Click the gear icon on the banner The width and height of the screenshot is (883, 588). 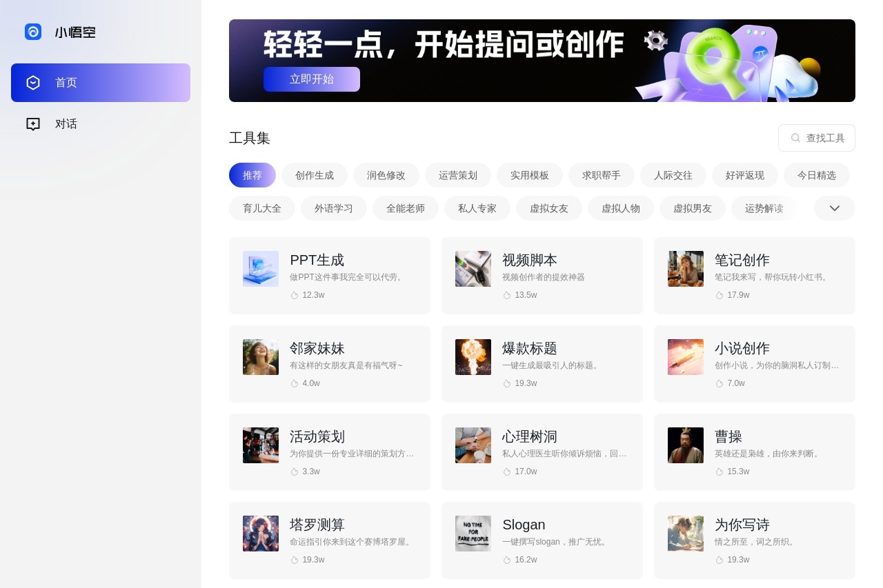coord(655,40)
